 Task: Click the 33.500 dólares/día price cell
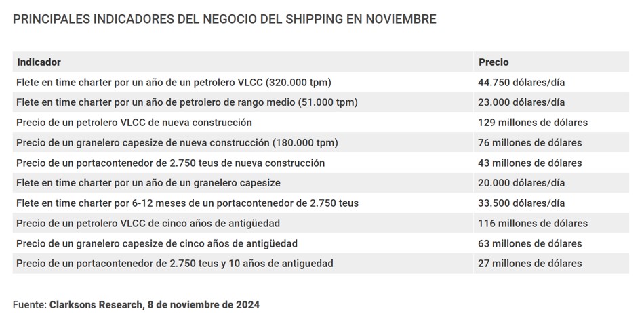click(x=522, y=203)
